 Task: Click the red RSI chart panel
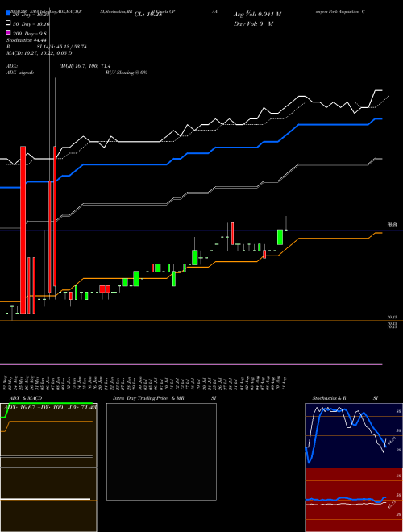354,500
